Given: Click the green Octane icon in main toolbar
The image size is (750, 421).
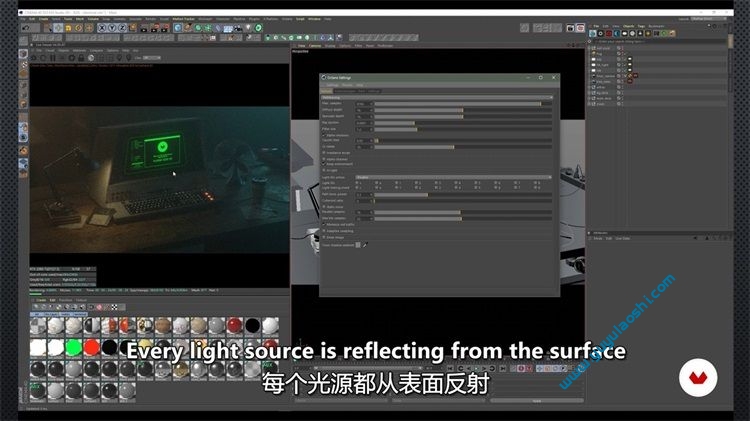Looking at the screenshot, I should pos(259,28).
